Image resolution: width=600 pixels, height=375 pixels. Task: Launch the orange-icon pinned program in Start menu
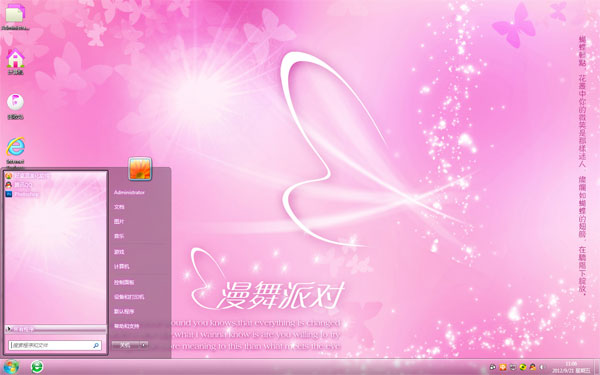point(28,176)
